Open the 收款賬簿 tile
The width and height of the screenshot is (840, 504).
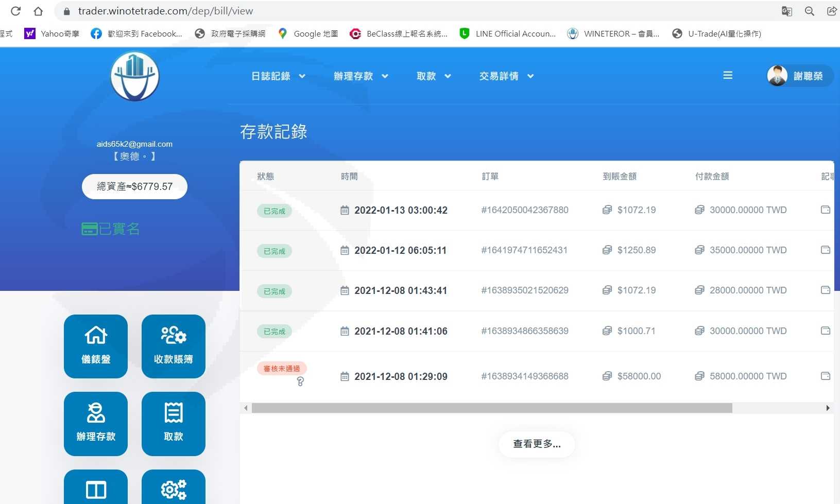[x=173, y=346]
